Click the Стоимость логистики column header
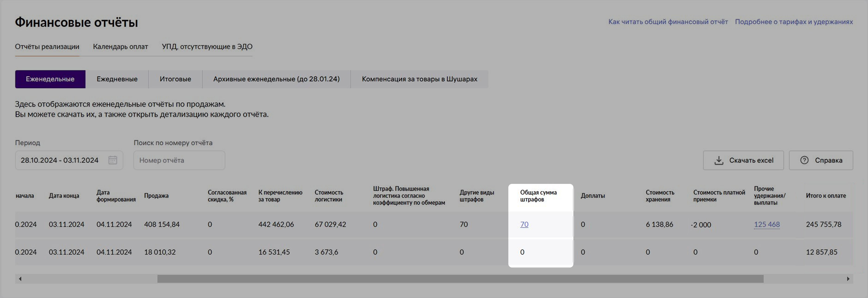This screenshot has width=868, height=298. [329, 196]
